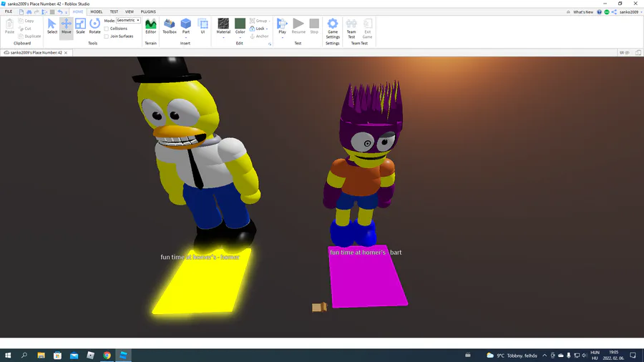Open the FILE menu
Image resolution: width=644 pixels, height=362 pixels.
pos(8,12)
